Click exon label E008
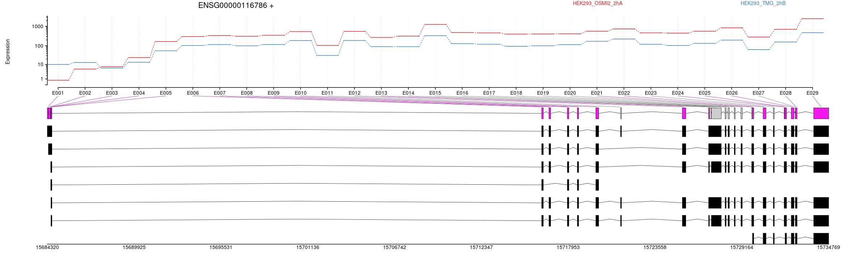The image size is (868, 253). (247, 93)
